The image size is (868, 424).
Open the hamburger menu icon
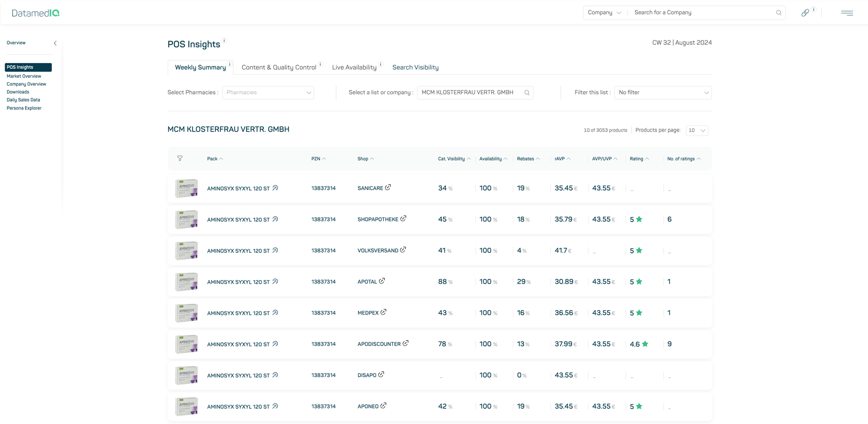pos(847,13)
